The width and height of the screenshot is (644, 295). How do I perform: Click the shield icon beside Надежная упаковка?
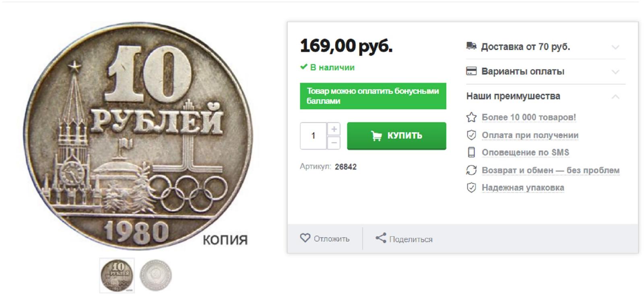pyautogui.click(x=471, y=187)
